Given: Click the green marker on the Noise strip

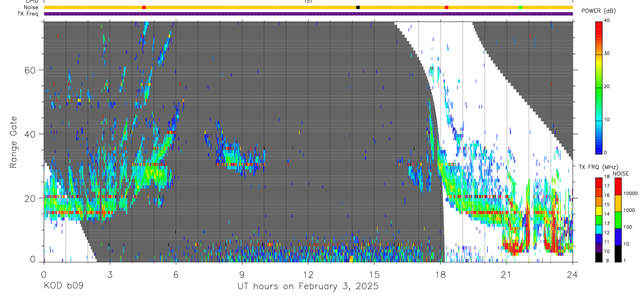Looking at the screenshot, I should pos(520,7).
